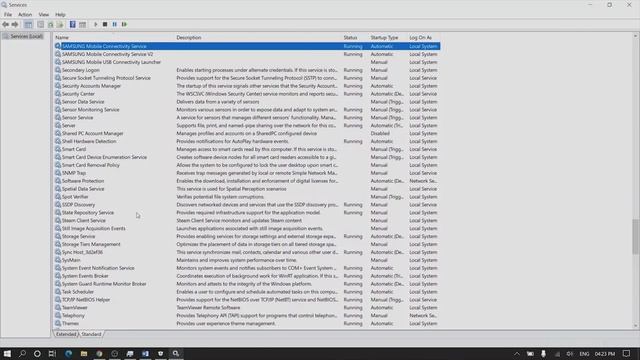Viewport: 640px width, 360px height.
Task: Select the Shared PC Account Manager service
Action: click(247, 133)
